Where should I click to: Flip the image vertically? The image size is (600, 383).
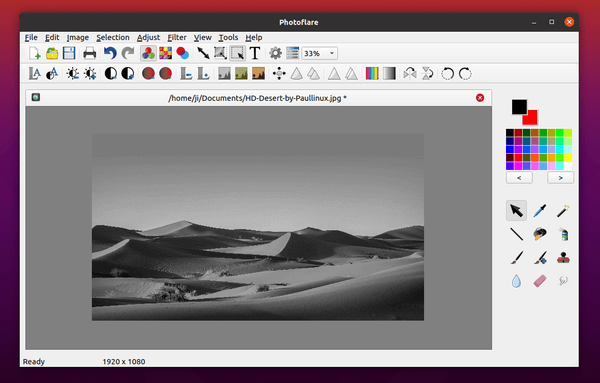[427, 73]
